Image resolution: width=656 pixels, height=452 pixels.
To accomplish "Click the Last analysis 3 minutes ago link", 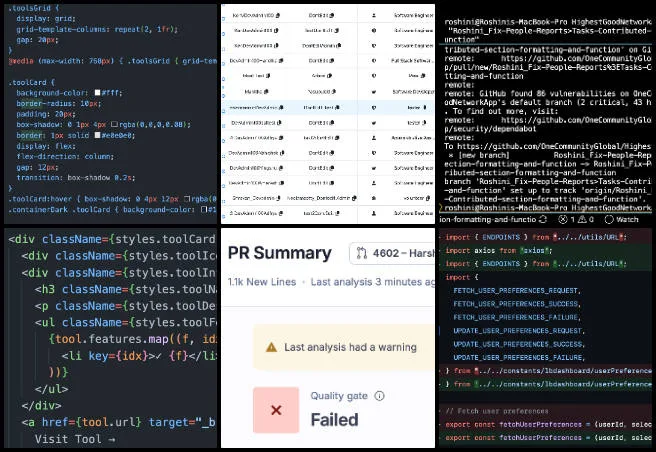I will (x=372, y=282).
